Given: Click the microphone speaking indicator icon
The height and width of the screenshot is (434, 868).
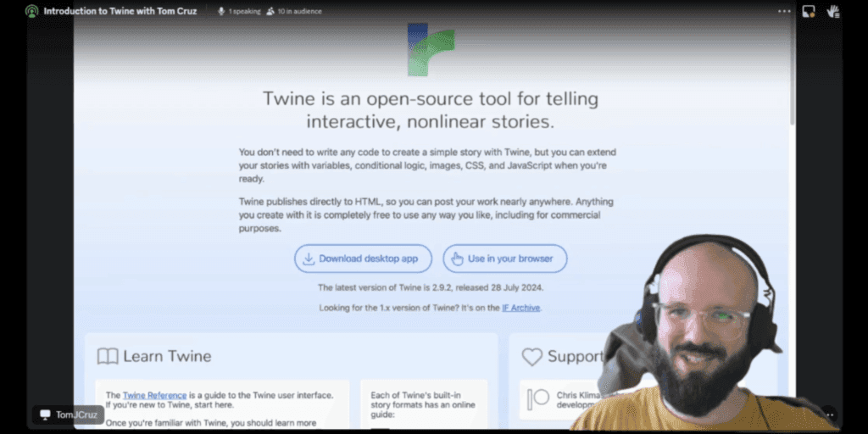Looking at the screenshot, I should 221,11.
